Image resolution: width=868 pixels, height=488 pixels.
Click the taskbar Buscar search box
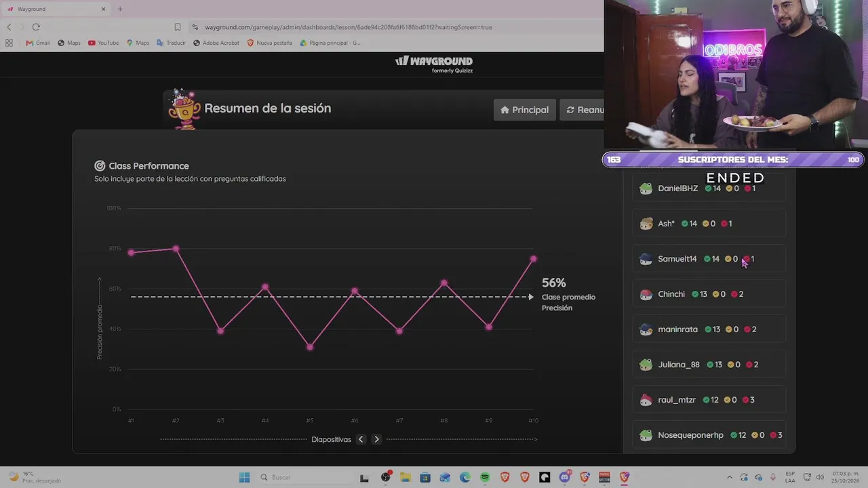305,477
